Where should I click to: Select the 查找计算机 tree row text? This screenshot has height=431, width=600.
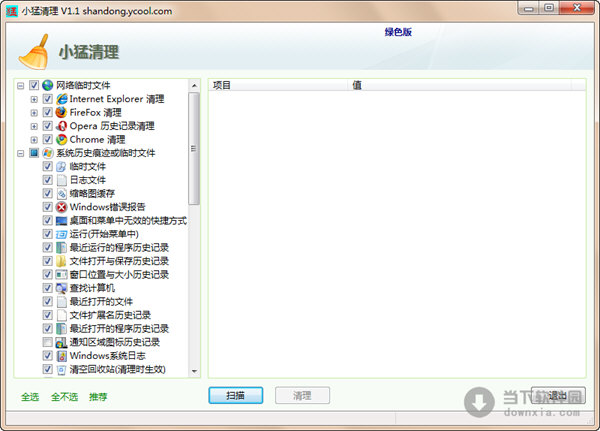click(x=92, y=288)
